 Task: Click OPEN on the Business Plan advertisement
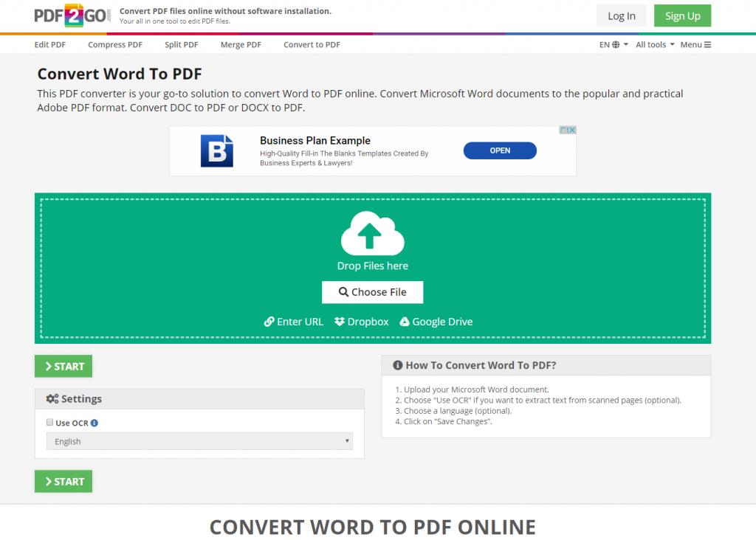point(500,150)
